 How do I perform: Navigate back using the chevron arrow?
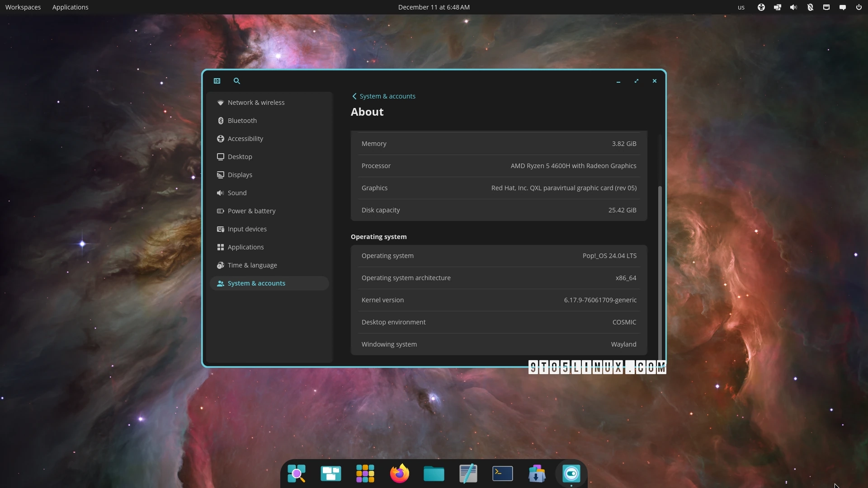point(354,96)
